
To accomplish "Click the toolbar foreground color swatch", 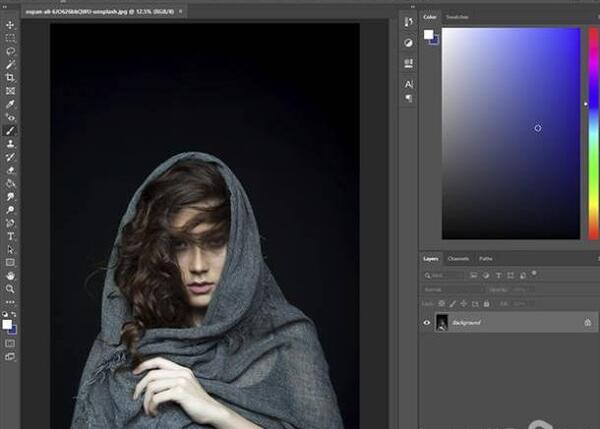I will click(7, 325).
